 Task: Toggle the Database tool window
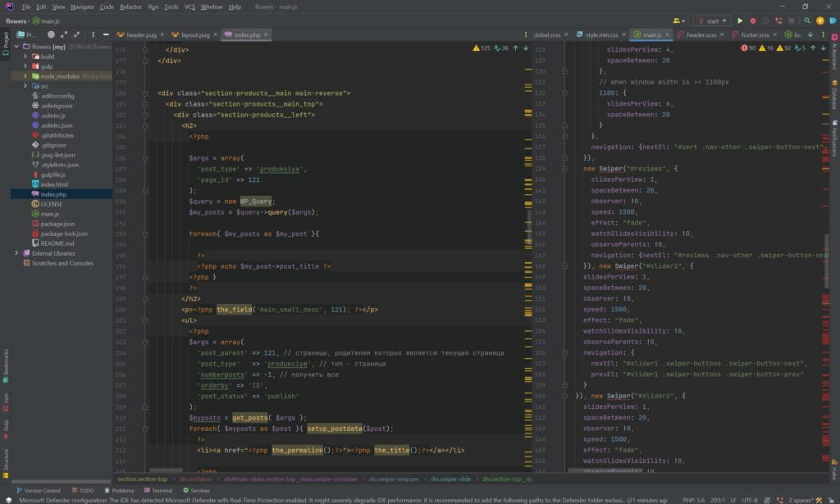[x=834, y=93]
